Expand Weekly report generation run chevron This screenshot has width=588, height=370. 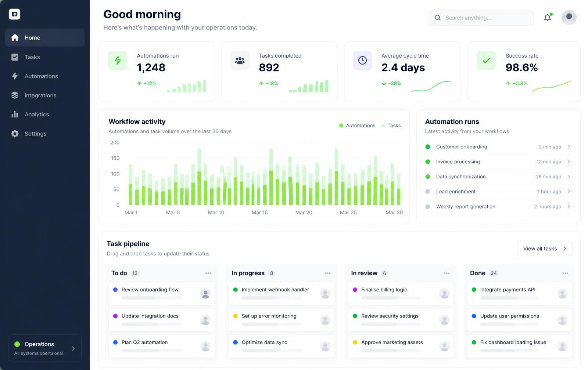tap(569, 207)
